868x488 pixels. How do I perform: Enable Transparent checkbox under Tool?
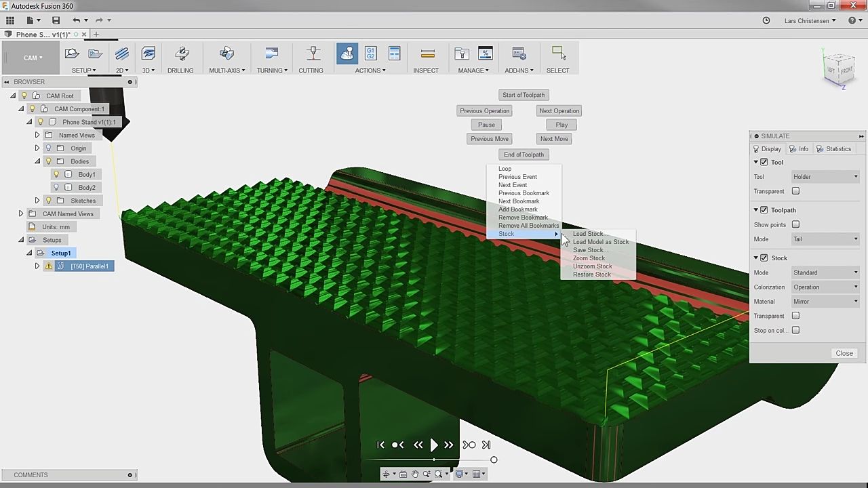[x=795, y=191]
